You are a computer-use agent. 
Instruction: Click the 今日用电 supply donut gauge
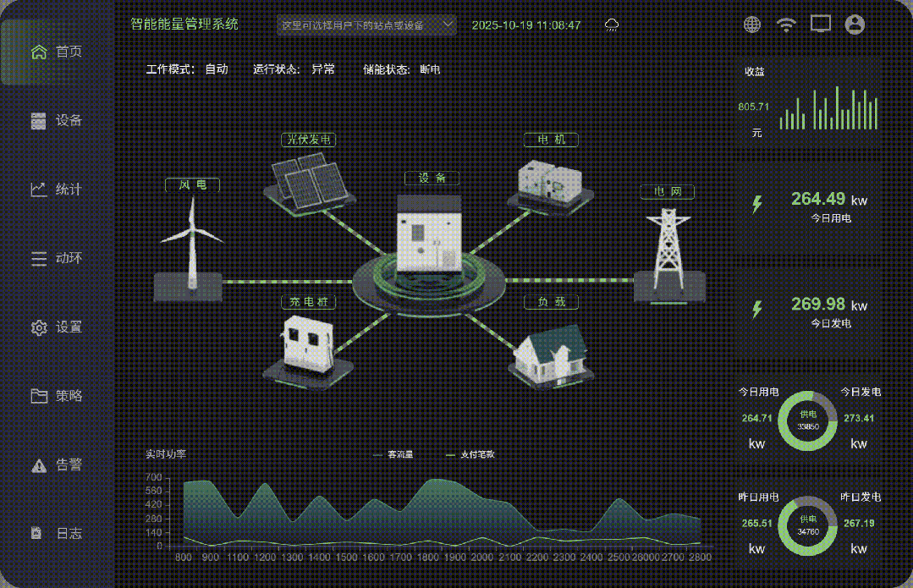tap(806, 419)
